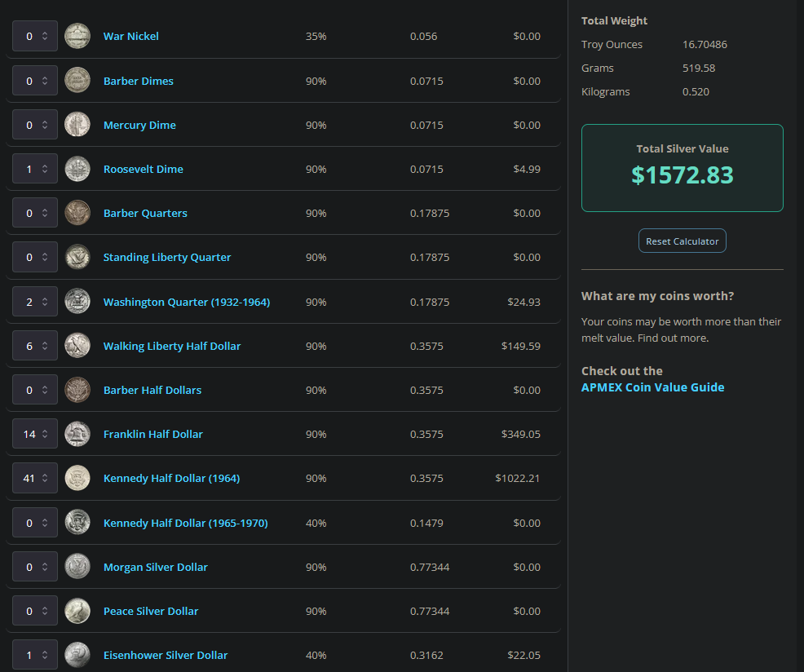Image resolution: width=804 pixels, height=672 pixels.
Task: Select the 0.1479 Kennedy 1965-1970 silver weight
Action: point(426,523)
